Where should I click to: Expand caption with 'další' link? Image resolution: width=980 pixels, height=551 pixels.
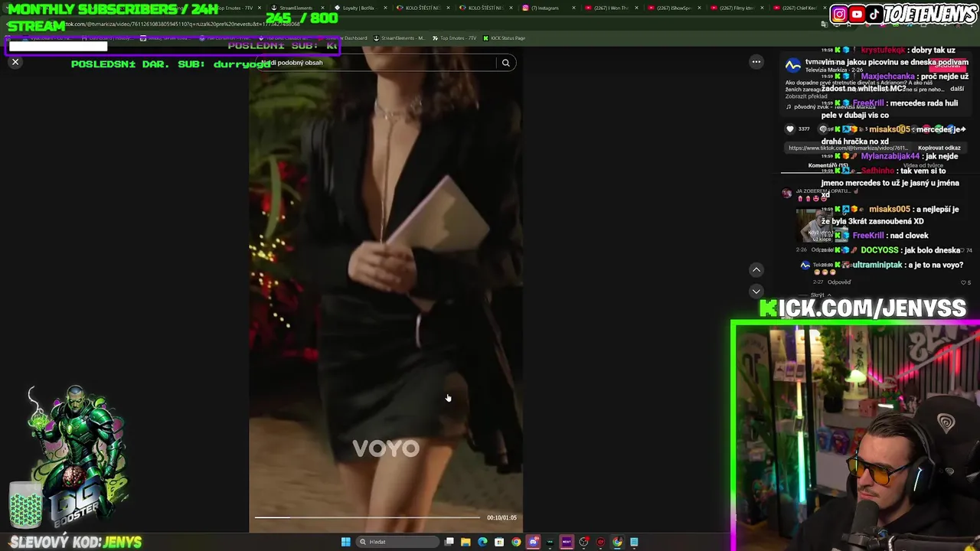[957, 89]
